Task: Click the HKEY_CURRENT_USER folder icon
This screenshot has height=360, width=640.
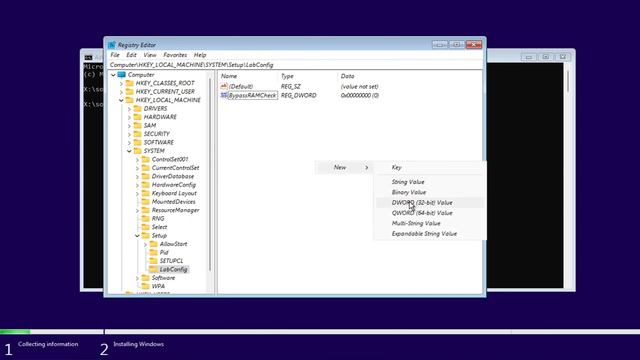Action: (x=129, y=92)
